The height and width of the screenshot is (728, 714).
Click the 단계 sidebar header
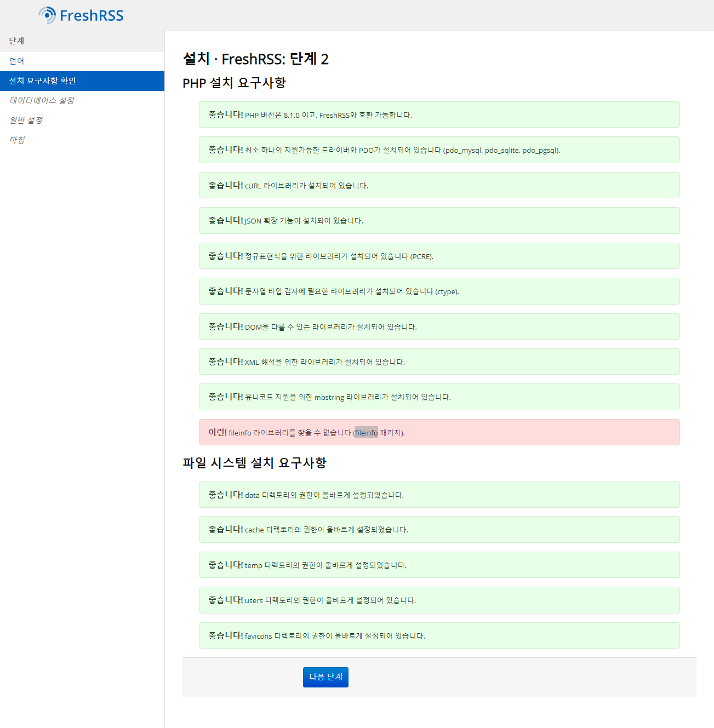click(82, 41)
